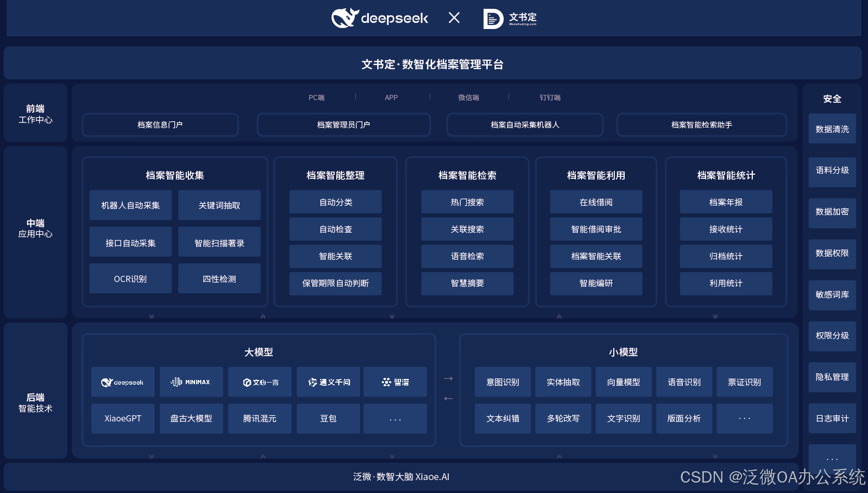Click 机器人自动采集 tile

pos(131,205)
